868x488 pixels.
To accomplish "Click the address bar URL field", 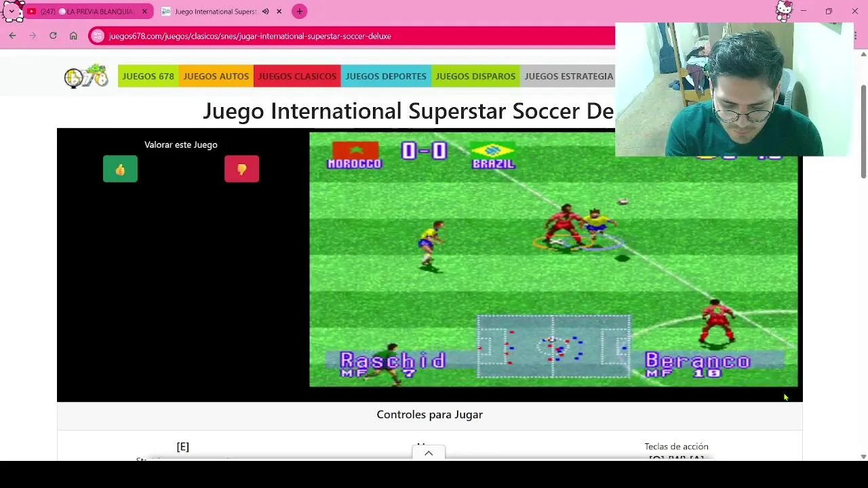I will pos(353,36).
